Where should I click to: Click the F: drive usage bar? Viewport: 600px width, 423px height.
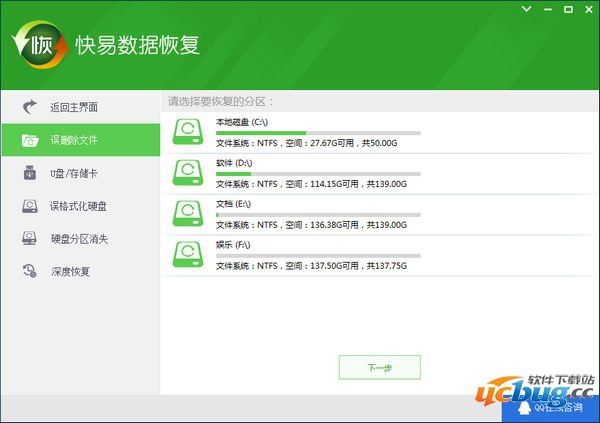[318, 256]
